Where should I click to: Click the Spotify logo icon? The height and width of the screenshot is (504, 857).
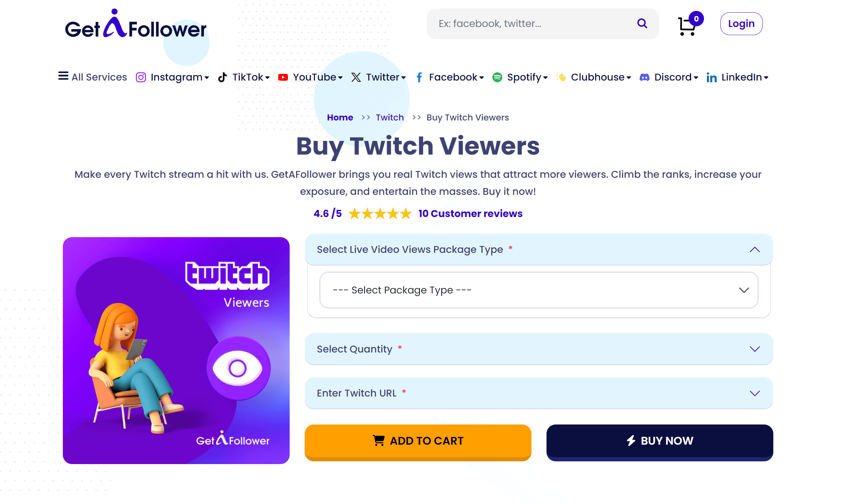497,77
